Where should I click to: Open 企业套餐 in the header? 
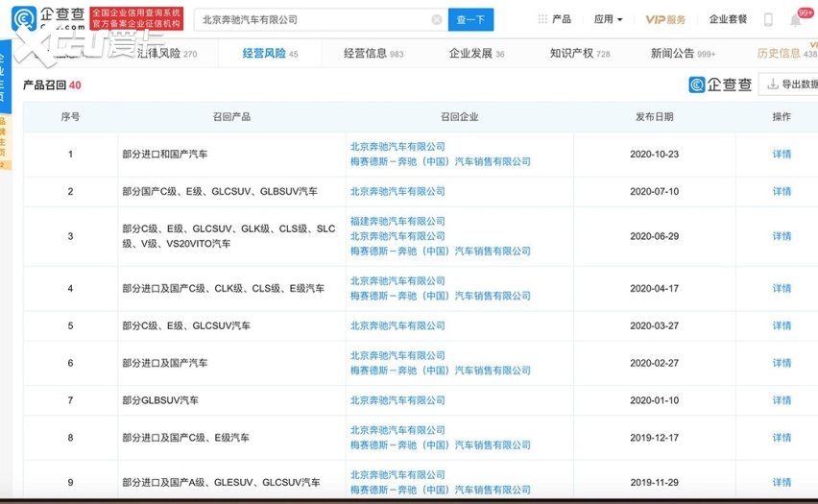tap(728, 19)
